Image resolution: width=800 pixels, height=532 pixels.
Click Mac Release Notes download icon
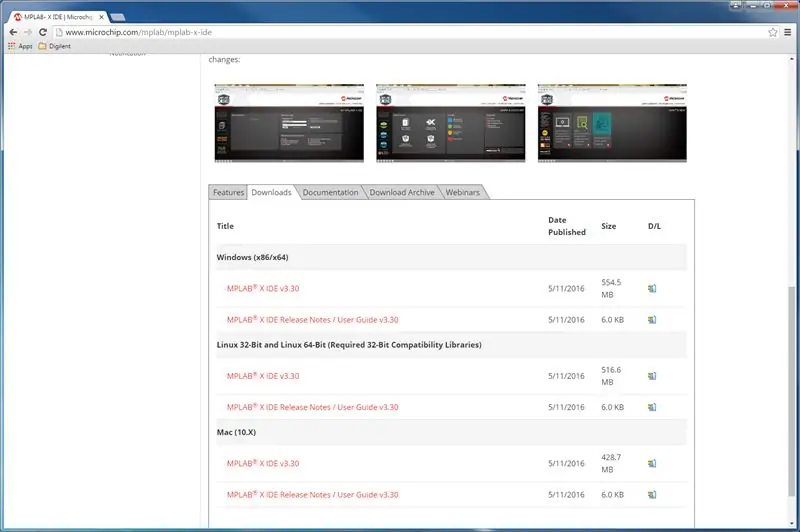tap(652, 495)
